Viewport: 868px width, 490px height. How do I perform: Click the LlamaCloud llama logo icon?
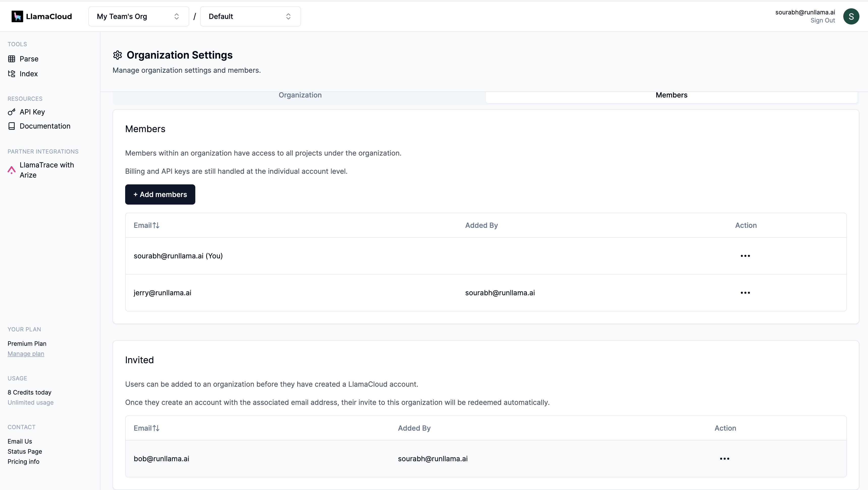(x=17, y=16)
